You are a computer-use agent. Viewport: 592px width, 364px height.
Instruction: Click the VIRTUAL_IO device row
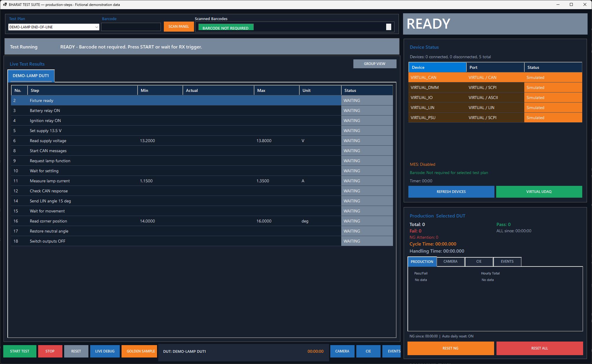coord(495,97)
